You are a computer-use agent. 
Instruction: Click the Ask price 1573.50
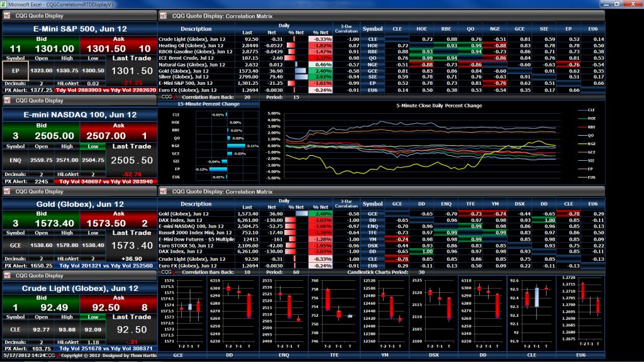106,223
